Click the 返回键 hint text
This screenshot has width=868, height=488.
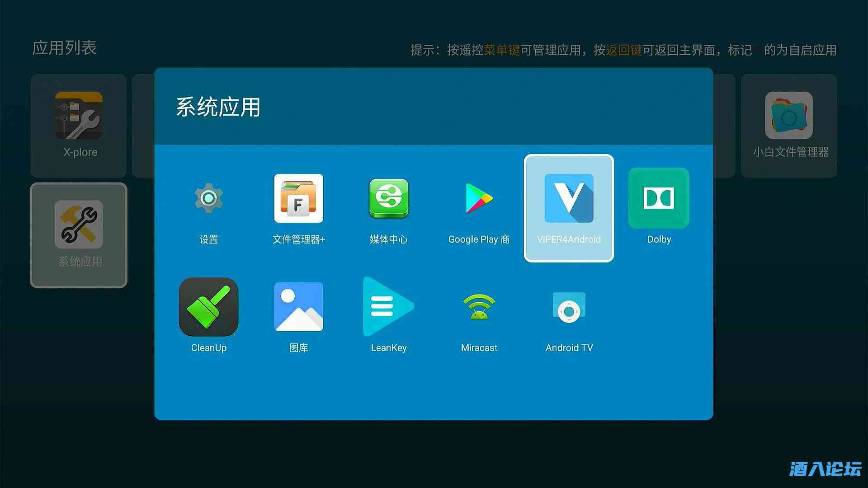tap(624, 50)
